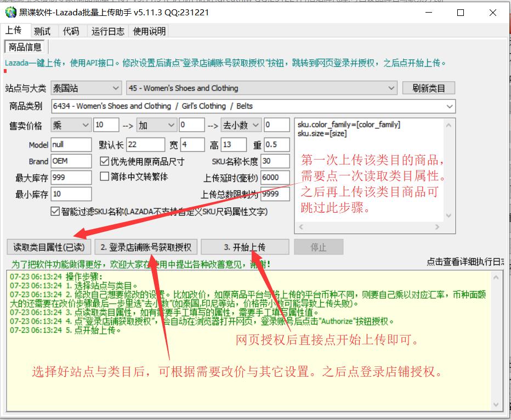The width and height of the screenshot is (511, 420).
Task: Open the 测试 tab
Action: click(42, 31)
